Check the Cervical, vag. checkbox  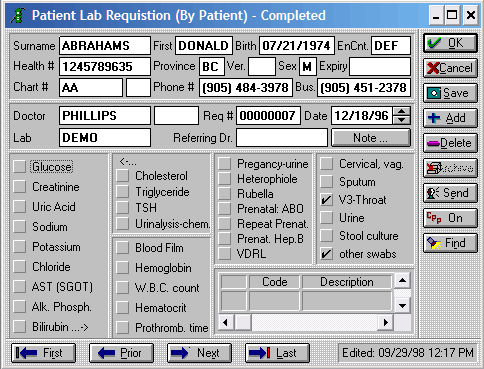coord(327,164)
